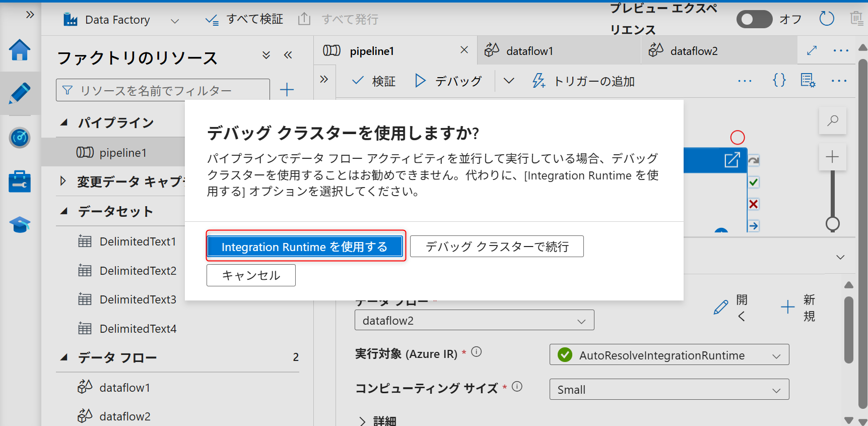This screenshot has height=426, width=868.
Task: Toggle the プレビュー エクスペリエンス switch
Action: (754, 19)
